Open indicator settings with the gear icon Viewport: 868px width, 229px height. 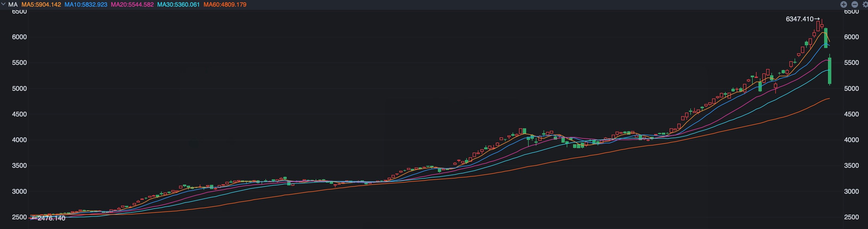(865, 4)
